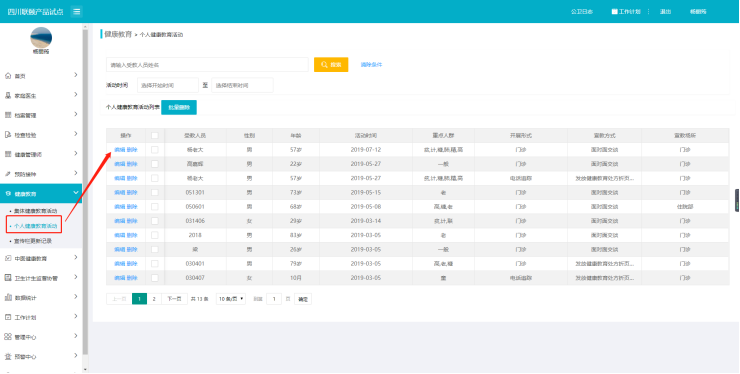This screenshot has width=740, height=374.
Task: Click the 清除条件 clear filters link
Action: tap(371, 65)
